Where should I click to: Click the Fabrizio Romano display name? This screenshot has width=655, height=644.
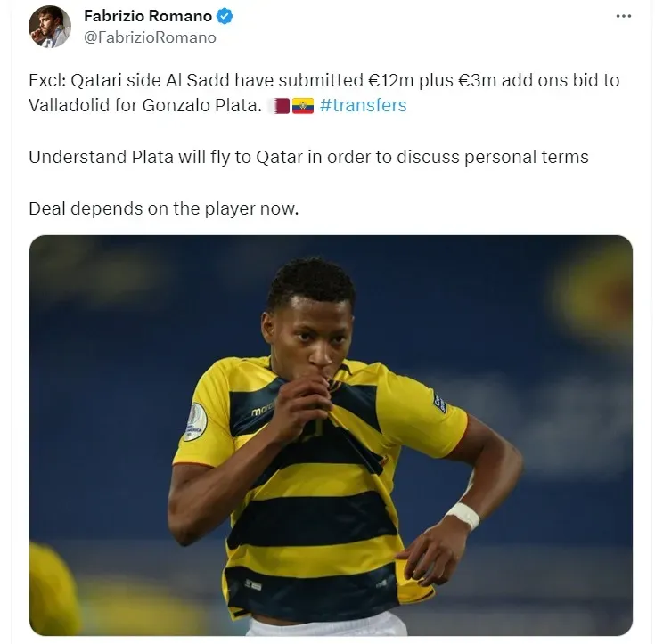(148, 16)
